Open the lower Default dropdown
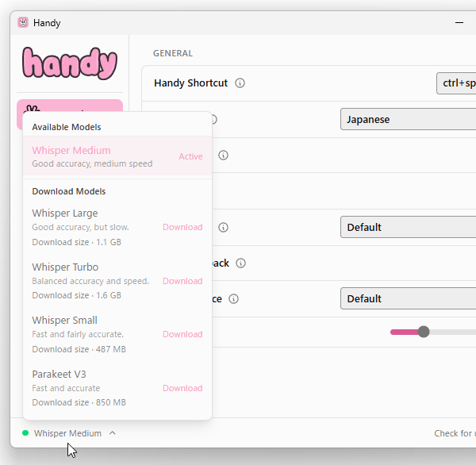This screenshot has height=465, width=476. (x=409, y=299)
